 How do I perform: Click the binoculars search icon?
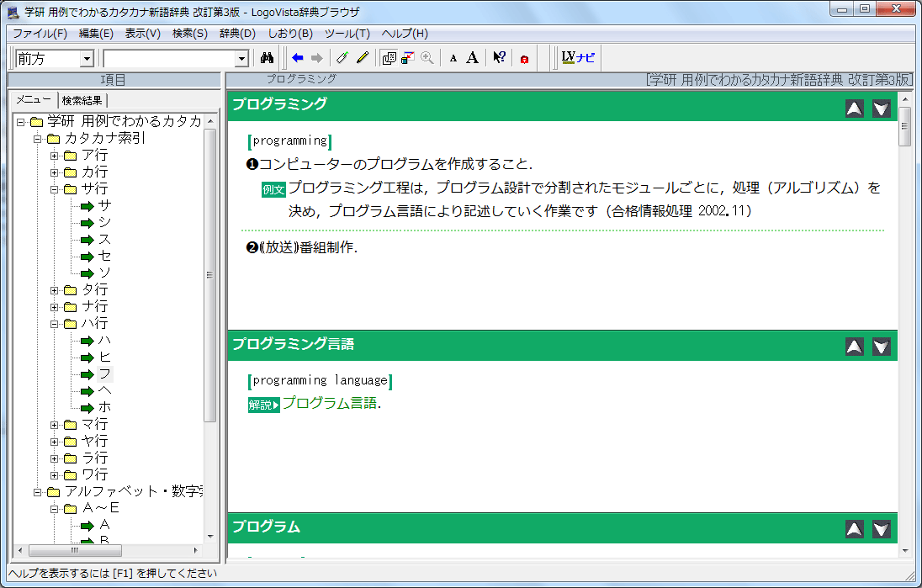click(268, 58)
